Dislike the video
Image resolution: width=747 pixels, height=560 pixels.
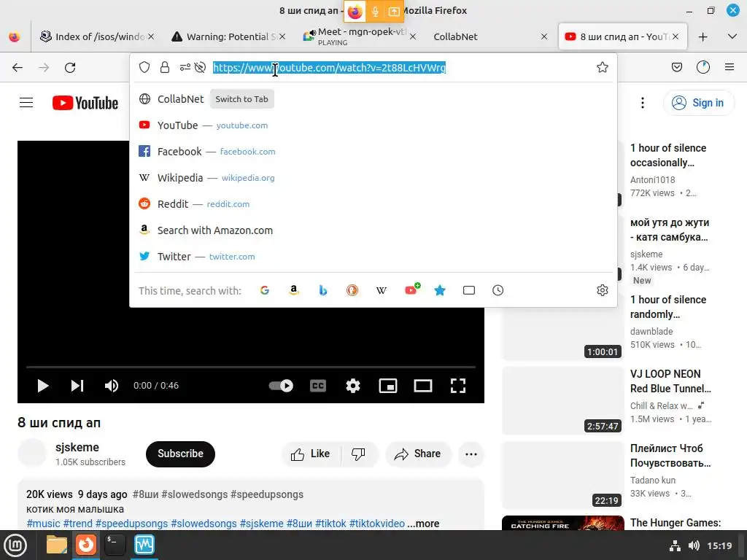pos(358,454)
